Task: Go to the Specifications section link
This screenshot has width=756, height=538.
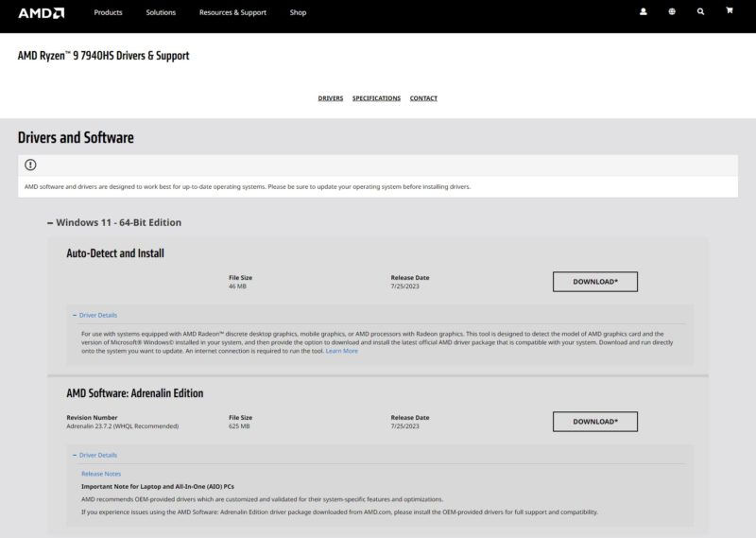Action: tap(376, 98)
